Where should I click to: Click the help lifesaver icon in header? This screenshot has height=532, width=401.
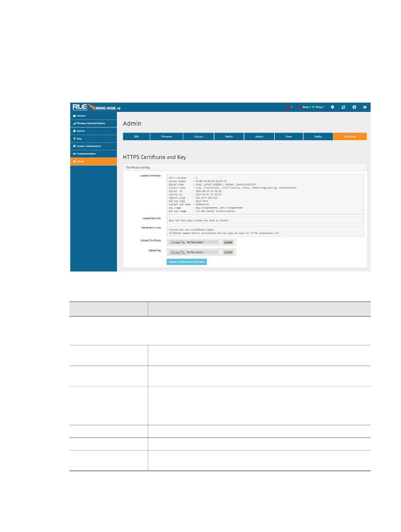[355, 107]
